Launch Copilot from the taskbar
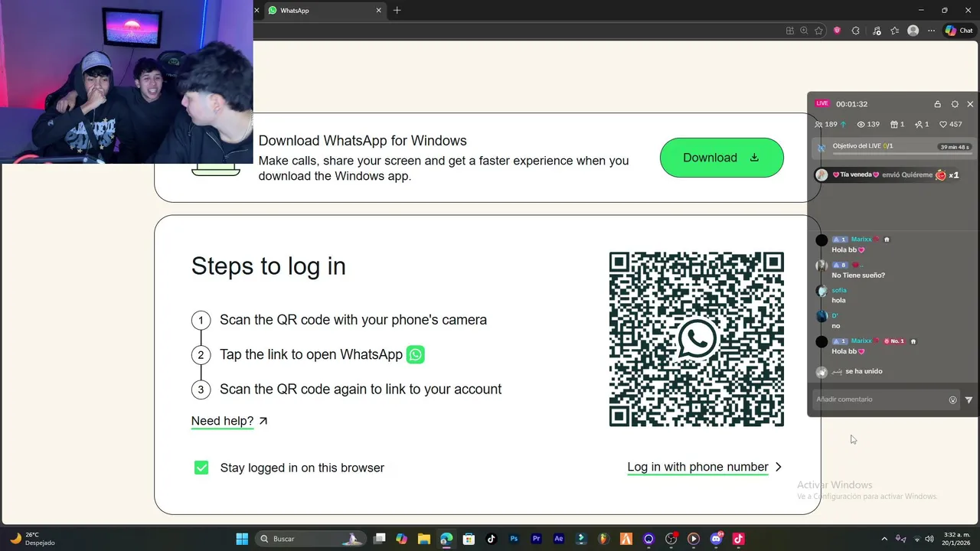 (x=401, y=539)
